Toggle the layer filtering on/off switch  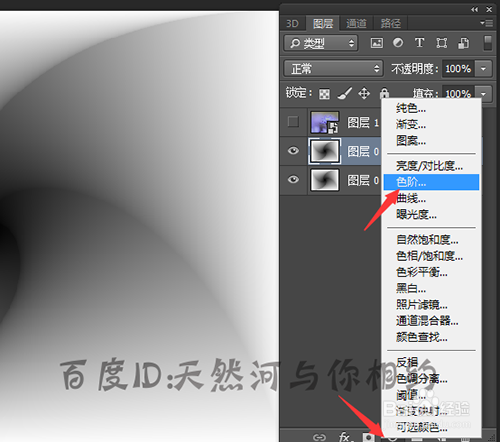coord(488,43)
